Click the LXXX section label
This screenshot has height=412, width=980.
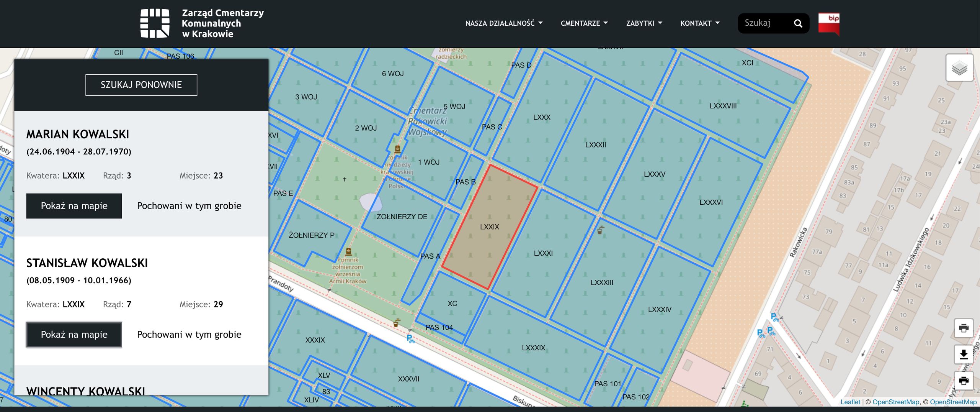(542, 117)
